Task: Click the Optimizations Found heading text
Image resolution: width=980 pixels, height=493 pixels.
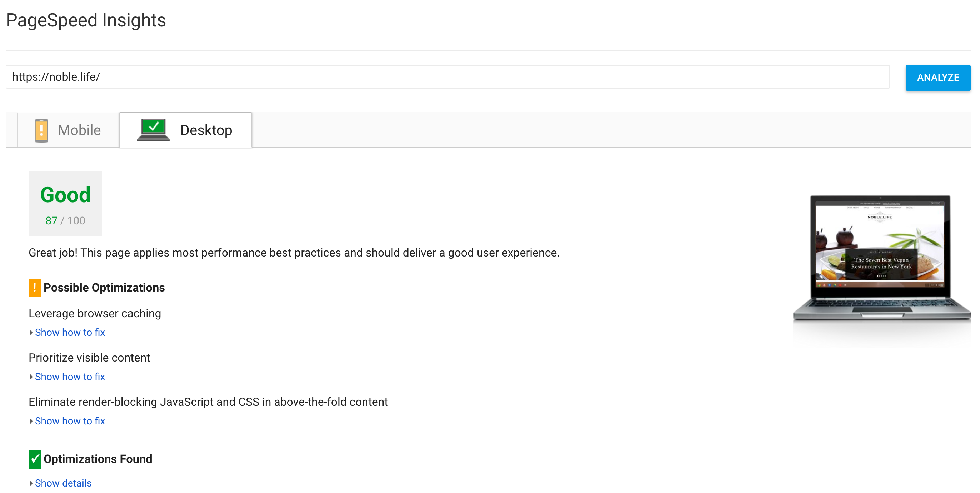Action: pos(98,459)
